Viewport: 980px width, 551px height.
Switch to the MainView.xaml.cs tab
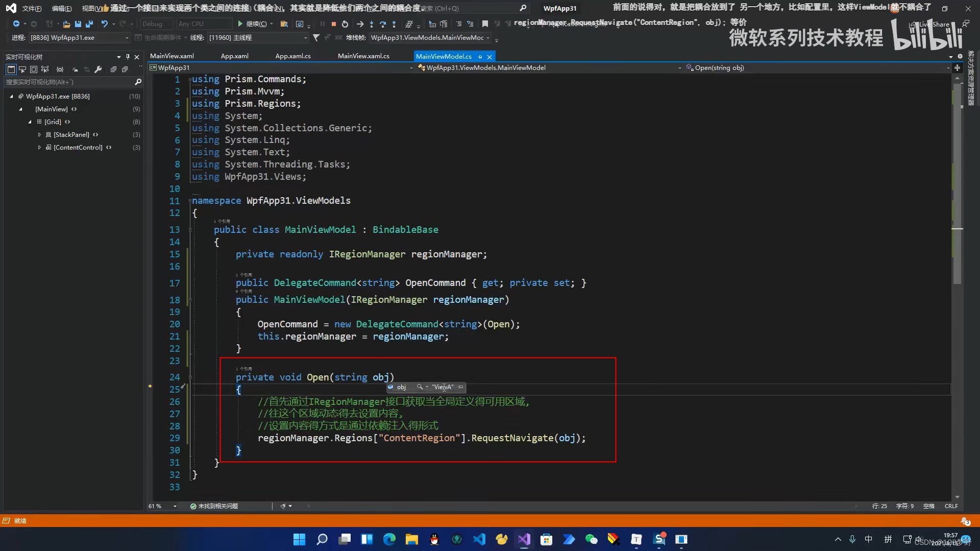[x=363, y=56]
